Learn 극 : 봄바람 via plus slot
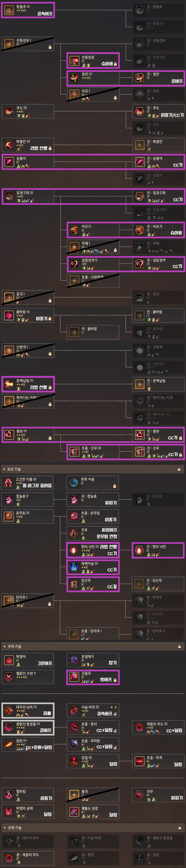 point(74,332)
